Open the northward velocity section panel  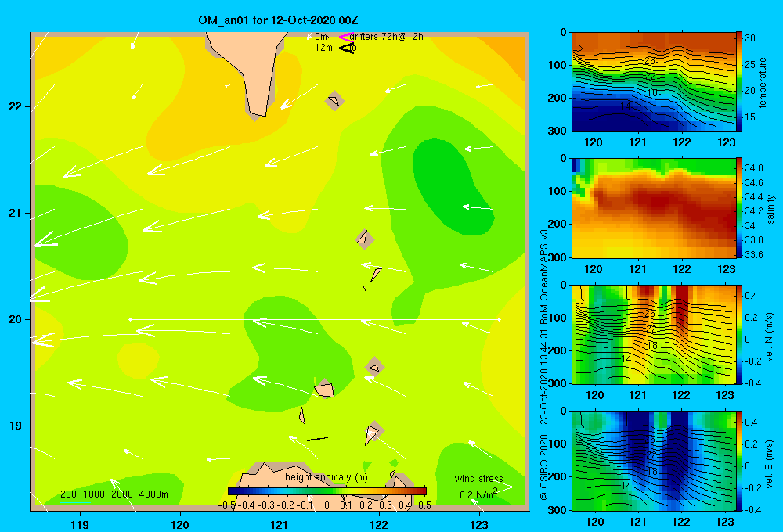654,334
